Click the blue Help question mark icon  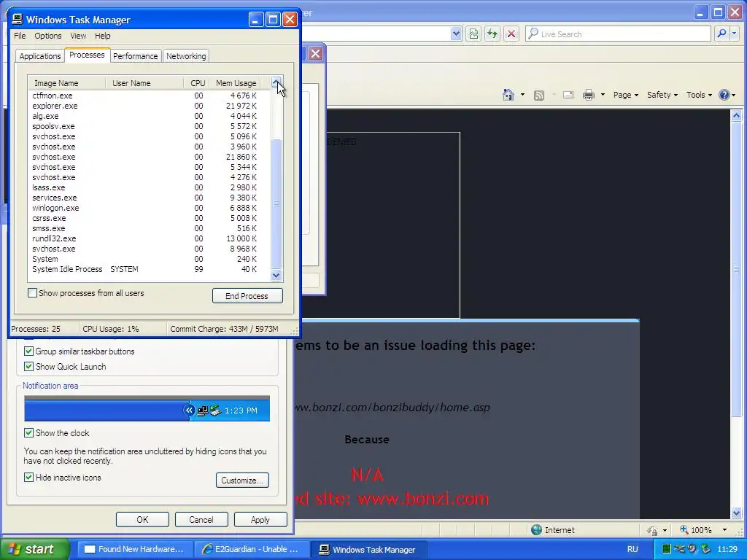[x=724, y=95]
